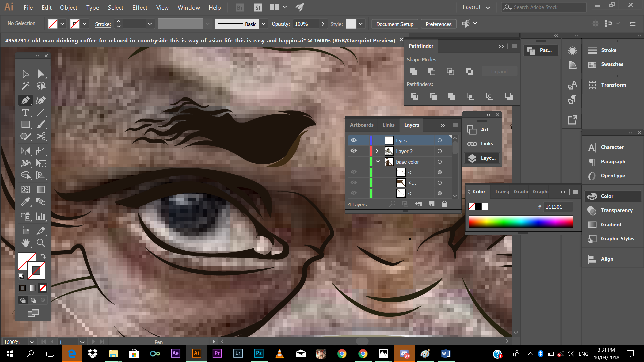Select the Reflect tool
Screen dimensions: 644x362
pyautogui.click(x=25, y=151)
